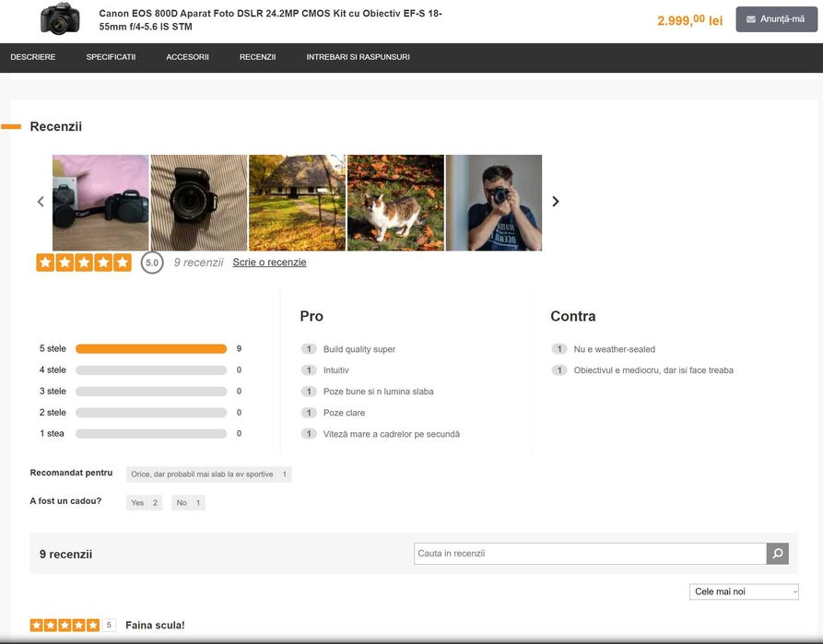Viewport: 823px width, 644px height.
Task: Click the pro 'Poze clare'
Action: tap(344, 413)
